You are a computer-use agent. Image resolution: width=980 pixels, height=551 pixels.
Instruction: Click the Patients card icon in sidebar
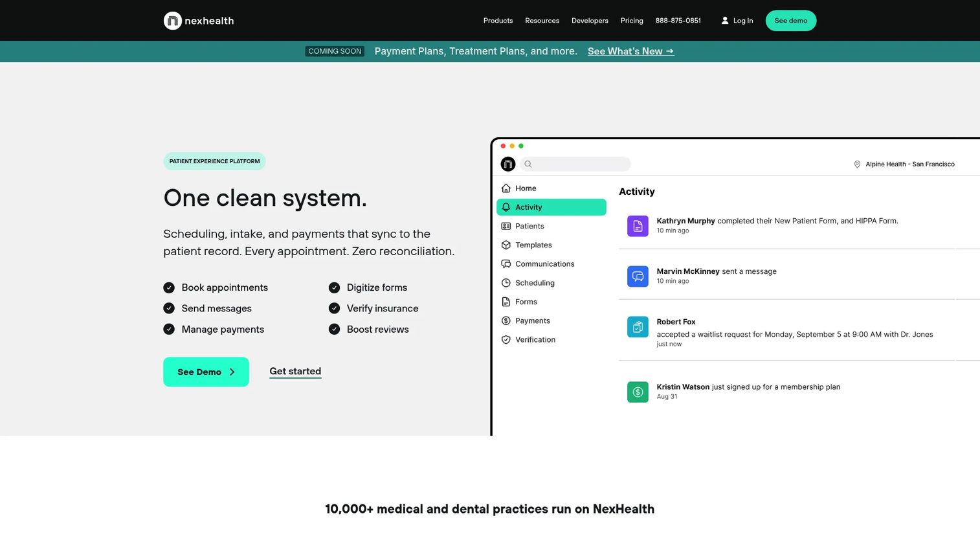coord(506,226)
